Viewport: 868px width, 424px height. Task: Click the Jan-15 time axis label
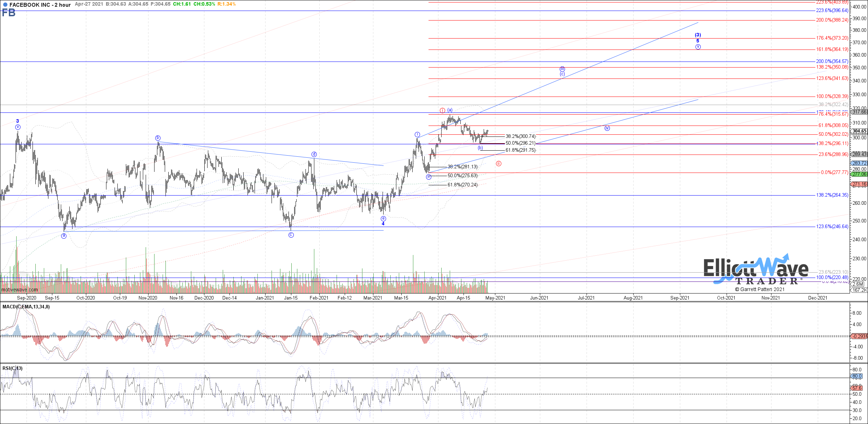(291, 298)
